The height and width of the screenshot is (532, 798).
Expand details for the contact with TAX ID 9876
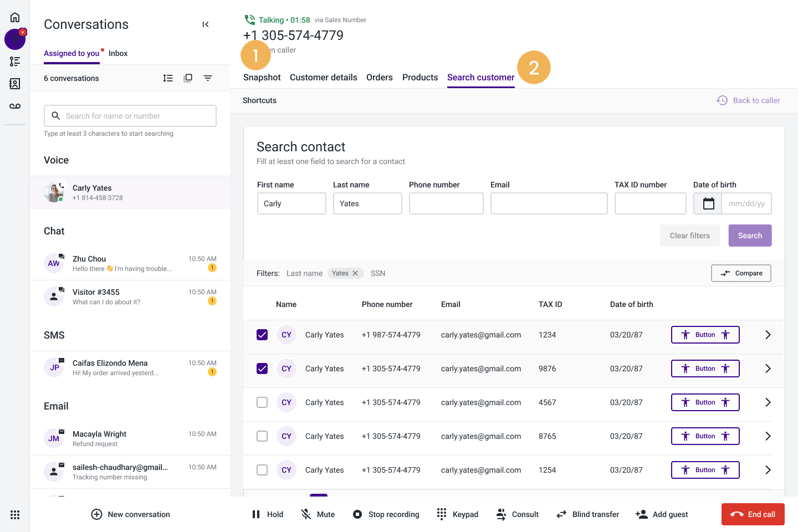pos(768,368)
